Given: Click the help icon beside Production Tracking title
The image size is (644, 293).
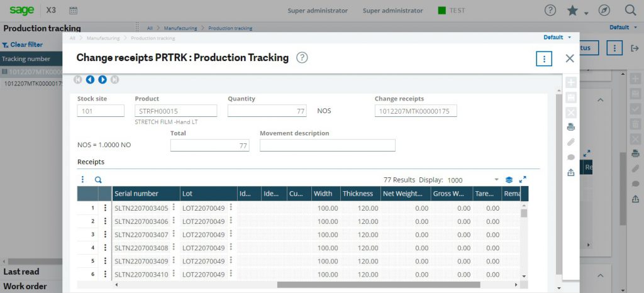Looking at the screenshot, I should tap(302, 58).
